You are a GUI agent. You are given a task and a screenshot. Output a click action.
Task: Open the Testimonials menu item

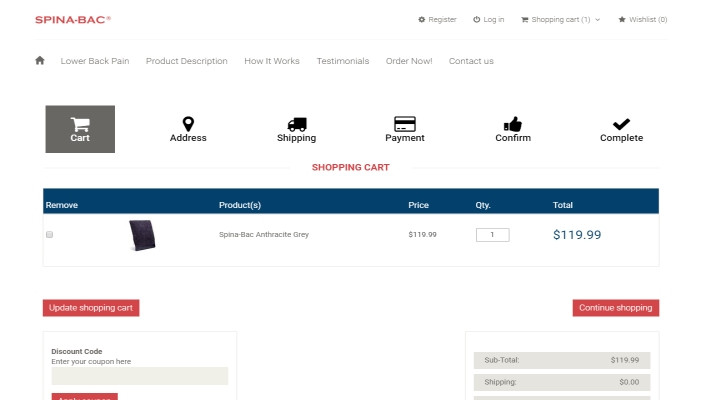(343, 61)
